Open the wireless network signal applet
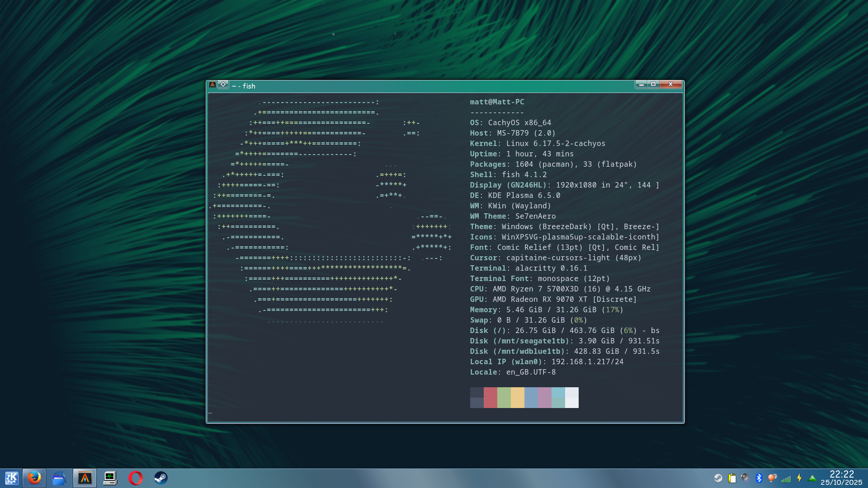The image size is (868, 488). 786,478
